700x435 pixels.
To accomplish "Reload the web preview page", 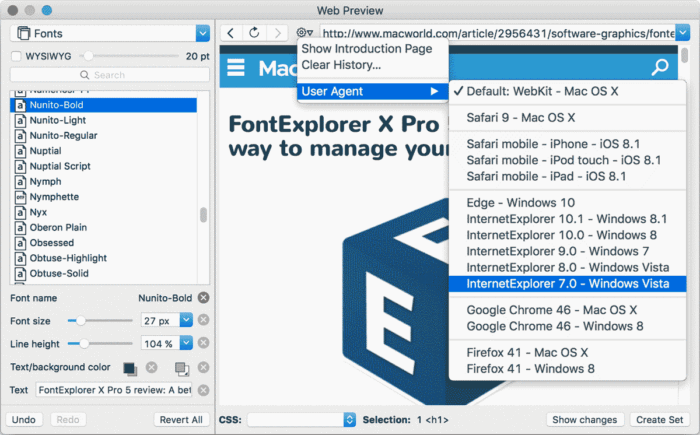I will pyautogui.click(x=254, y=33).
